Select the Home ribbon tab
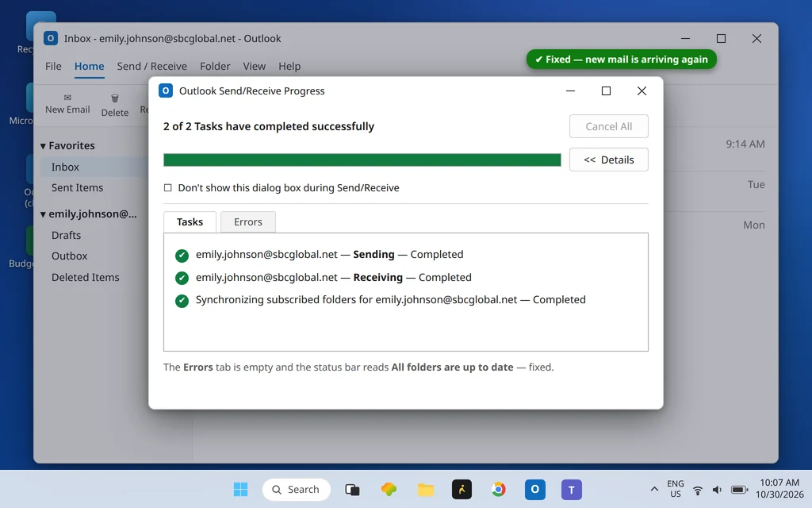The width and height of the screenshot is (812, 508). pos(89,67)
